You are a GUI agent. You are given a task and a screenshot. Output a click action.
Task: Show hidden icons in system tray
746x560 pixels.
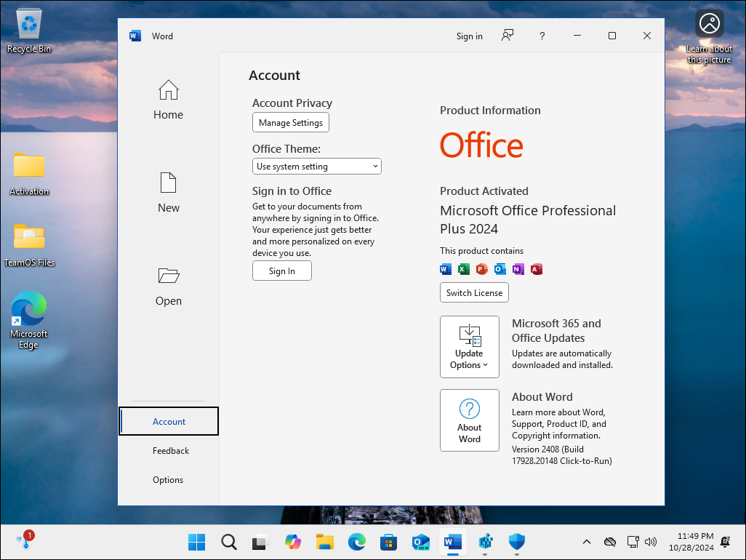pyautogui.click(x=586, y=542)
